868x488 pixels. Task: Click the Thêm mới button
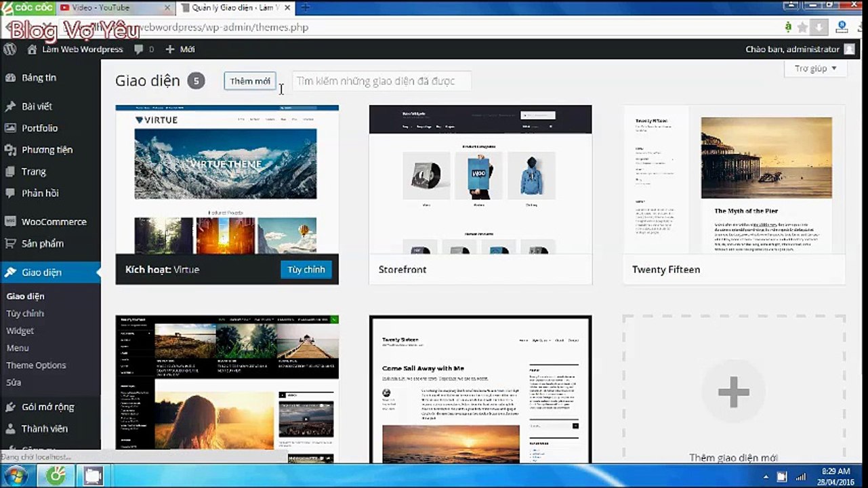(x=250, y=81)
